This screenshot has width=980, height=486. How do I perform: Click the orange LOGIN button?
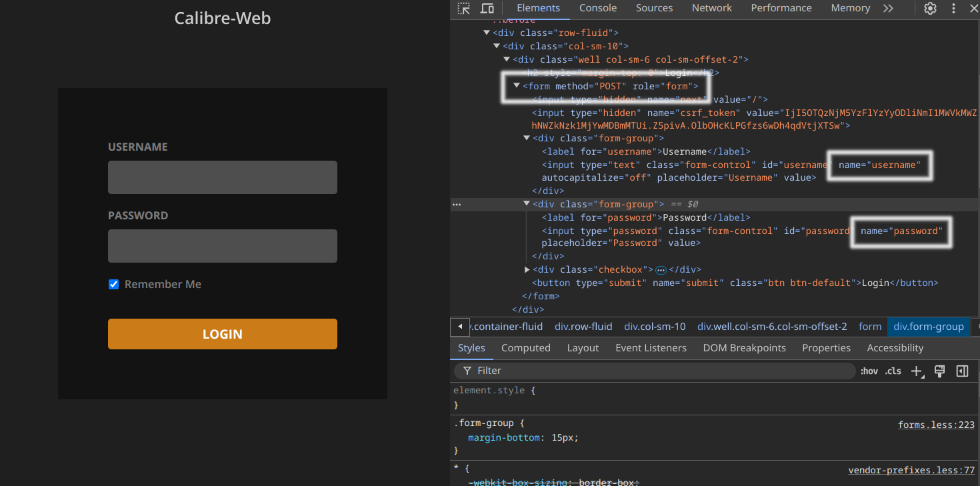223,334
